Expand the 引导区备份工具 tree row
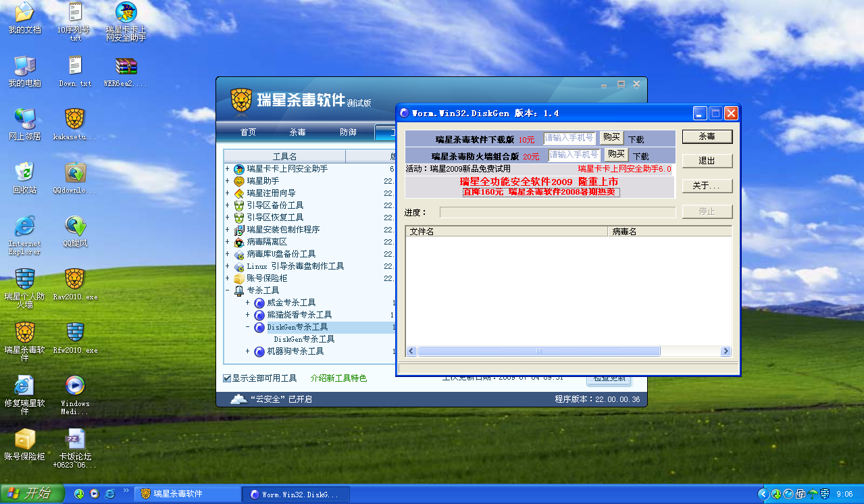The image size is (864, 504). point(228,205)
